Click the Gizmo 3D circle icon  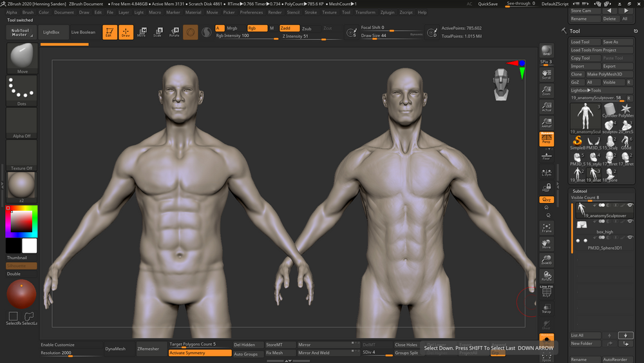[190, 32]
